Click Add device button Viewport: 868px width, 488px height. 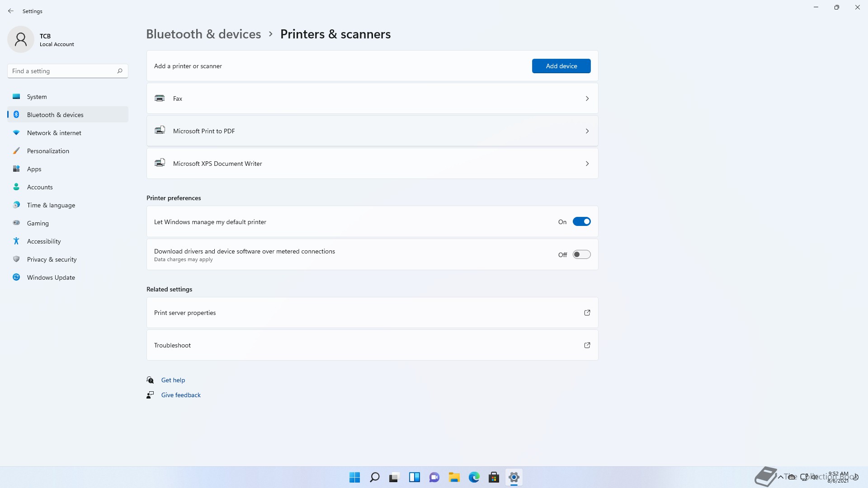pos(561,66)
